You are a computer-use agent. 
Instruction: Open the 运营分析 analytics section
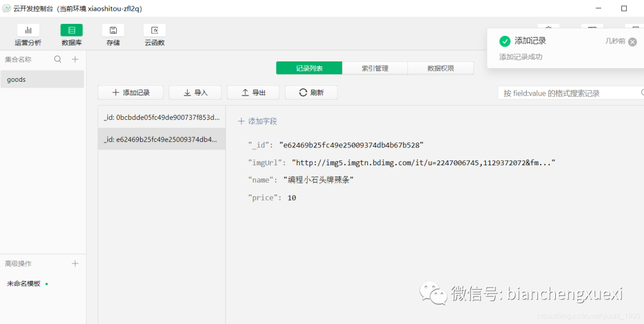pyautogui.click(x=28, y=35)
